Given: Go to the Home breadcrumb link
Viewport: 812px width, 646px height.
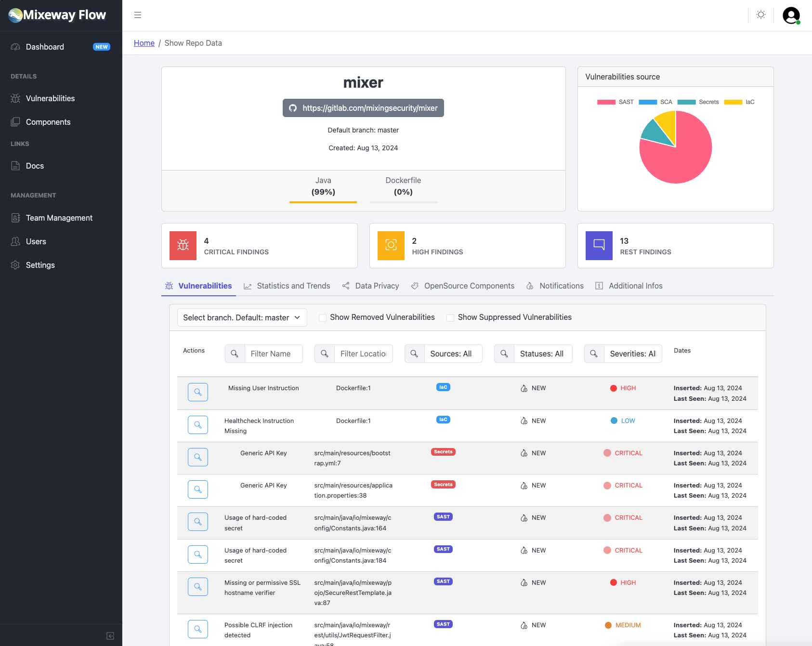Looking at the screenshot, I should click(144, 43).
